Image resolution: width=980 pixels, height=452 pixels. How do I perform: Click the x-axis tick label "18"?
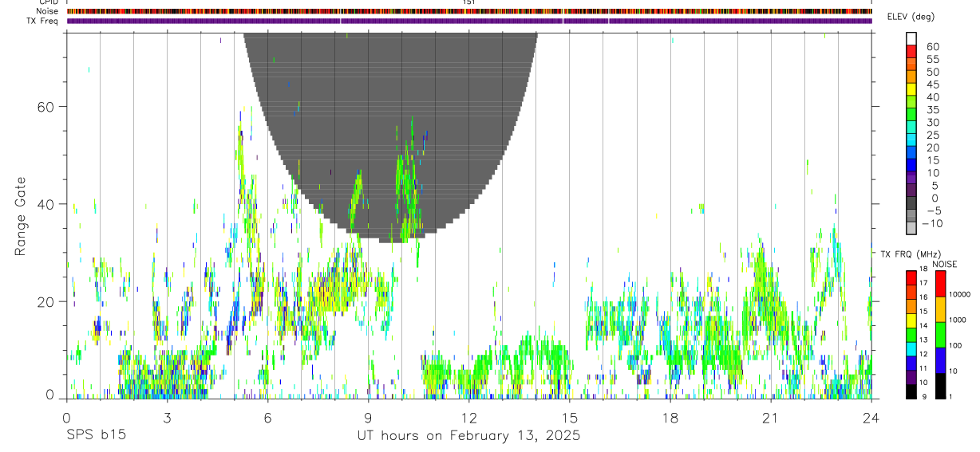(670, 418)
